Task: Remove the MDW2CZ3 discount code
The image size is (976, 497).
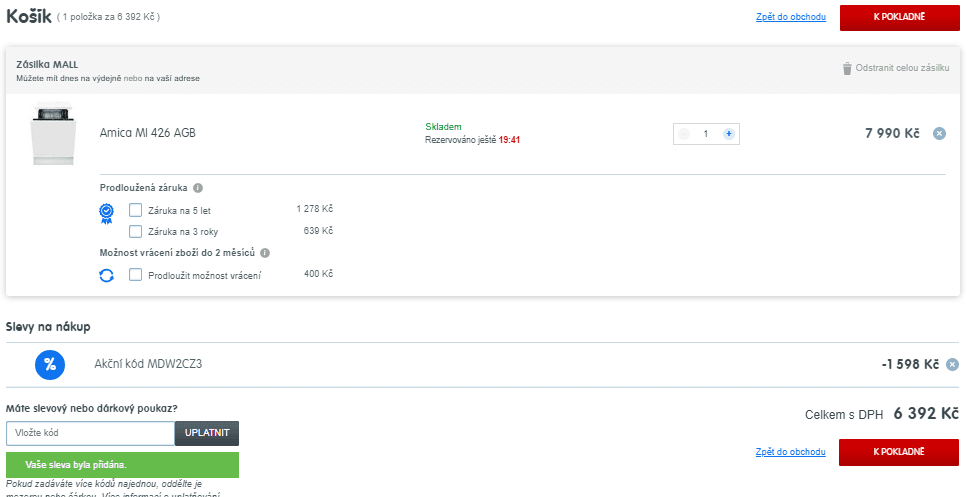Action: click(x=952, y=364)
